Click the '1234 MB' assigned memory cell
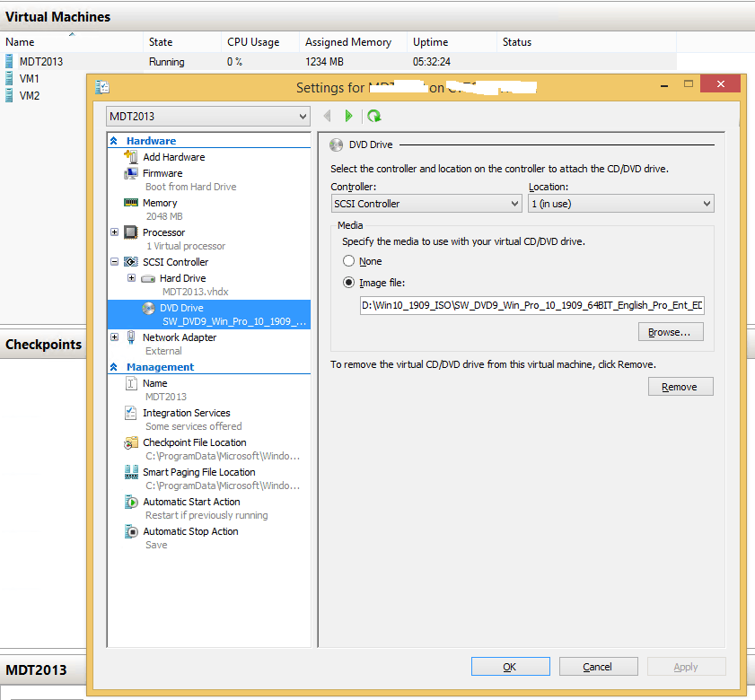Viewport: 755px width, 700px height. pyautogui.click(x=325, y=62)
